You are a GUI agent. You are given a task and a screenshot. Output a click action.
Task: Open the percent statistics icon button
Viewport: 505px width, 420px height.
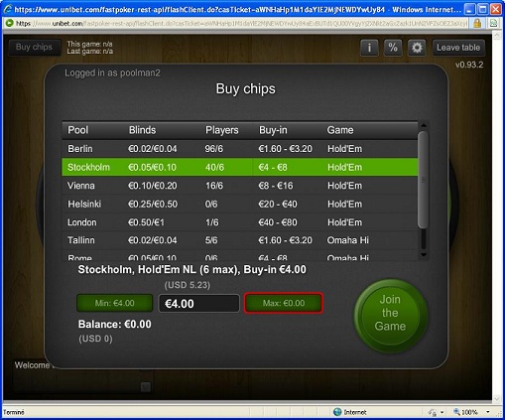pyautogui.click(x=393, y=48)
